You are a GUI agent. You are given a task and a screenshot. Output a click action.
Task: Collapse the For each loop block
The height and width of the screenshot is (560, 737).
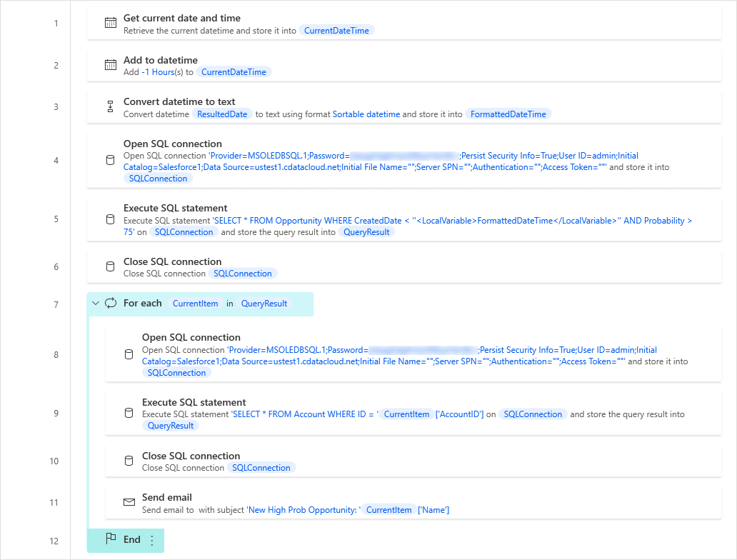[96, 304]
